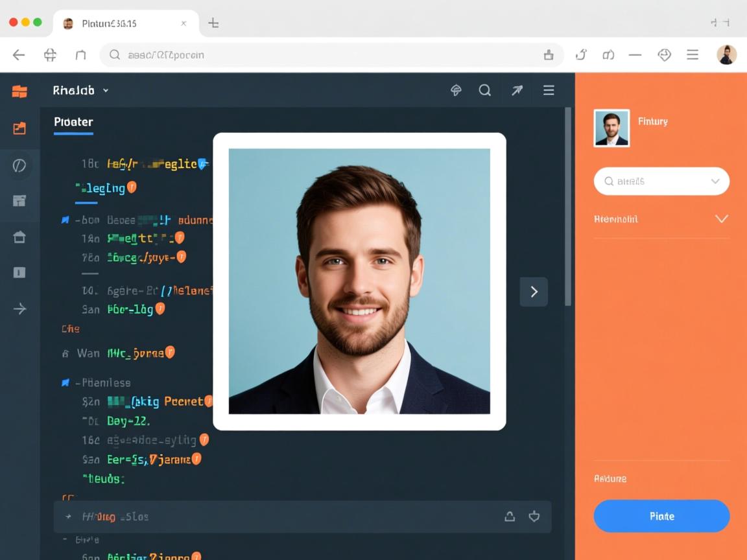This screenshot has width=747, height=560.
Task: Click the home icon in left sidebar
Action: pyautogui.click(x=19, y=237)
